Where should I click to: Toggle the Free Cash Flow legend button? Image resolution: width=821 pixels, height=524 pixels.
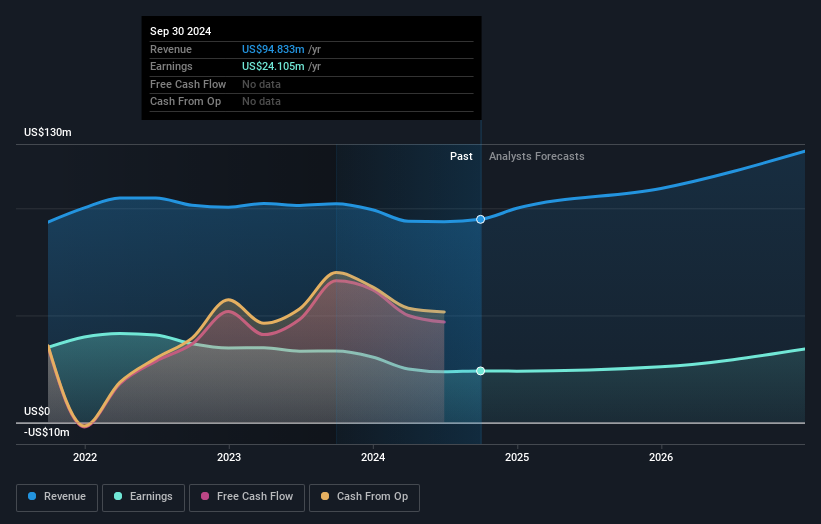click(247, 497)
